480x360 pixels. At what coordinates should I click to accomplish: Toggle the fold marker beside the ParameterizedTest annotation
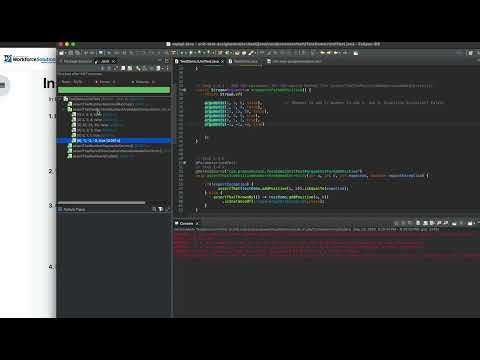[x=184, y=163]
